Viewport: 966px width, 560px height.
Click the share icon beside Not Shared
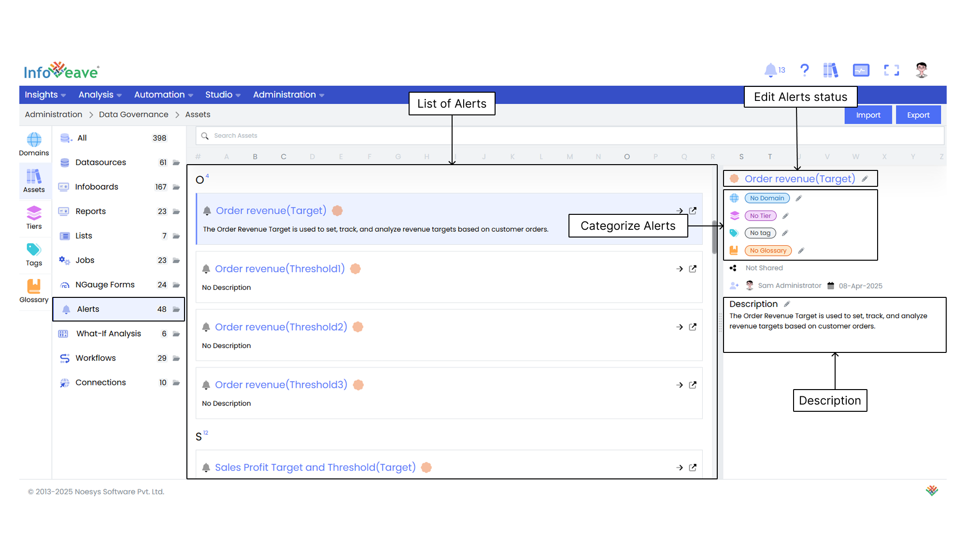tap(733, 268)
